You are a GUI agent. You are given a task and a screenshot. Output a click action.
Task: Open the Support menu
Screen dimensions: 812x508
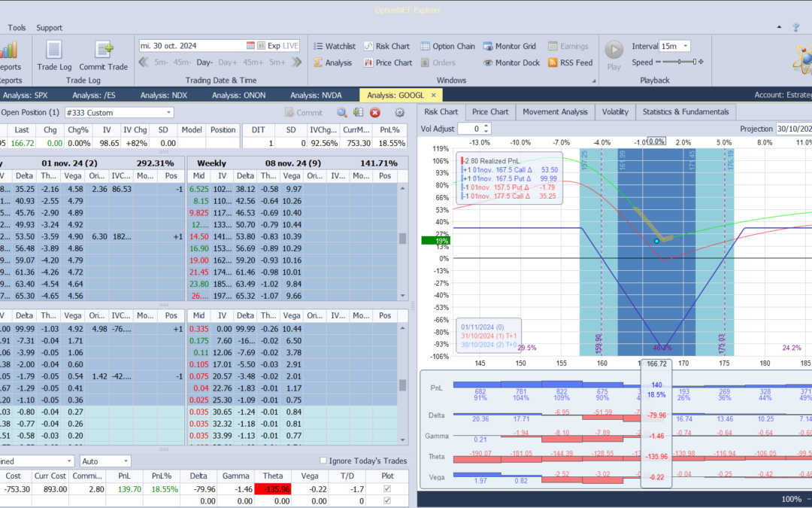[49, 28]
